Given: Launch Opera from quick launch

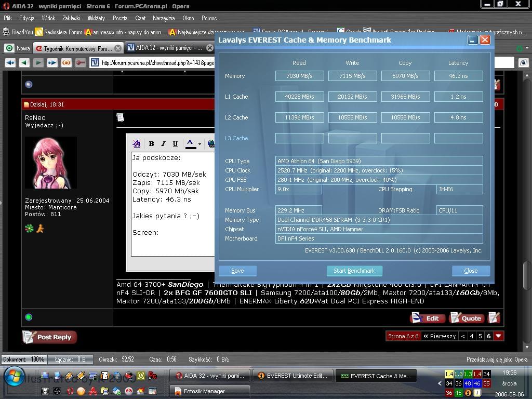Looking at the screenshot, I should coord(70,391).
